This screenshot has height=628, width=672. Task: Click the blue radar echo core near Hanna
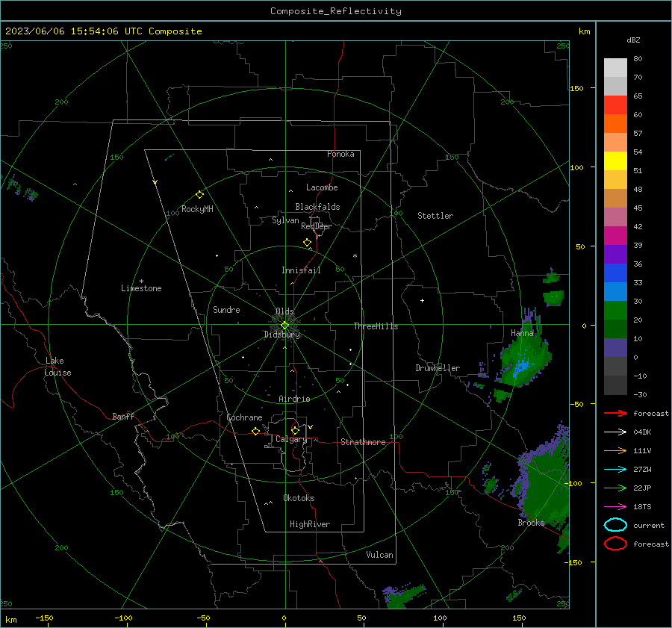coord(522,367)
